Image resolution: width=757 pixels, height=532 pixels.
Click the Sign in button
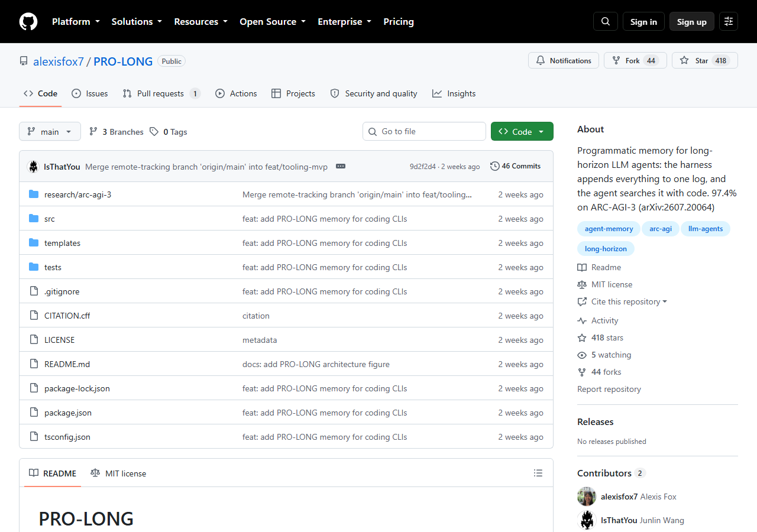point(643,22)
